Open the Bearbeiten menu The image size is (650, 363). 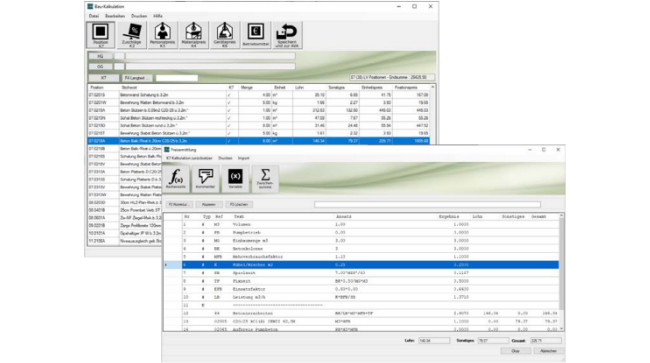(x=115, y=16)
